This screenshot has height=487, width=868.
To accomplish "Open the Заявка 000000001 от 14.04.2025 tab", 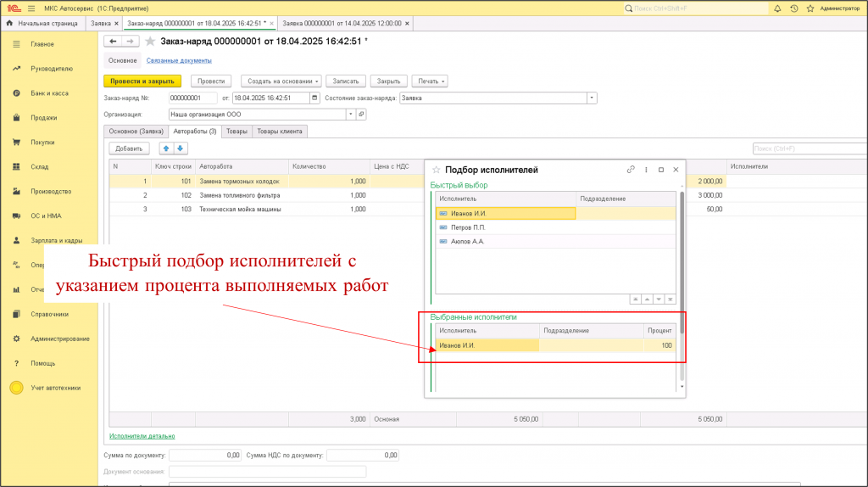I will tap(342, 23).
